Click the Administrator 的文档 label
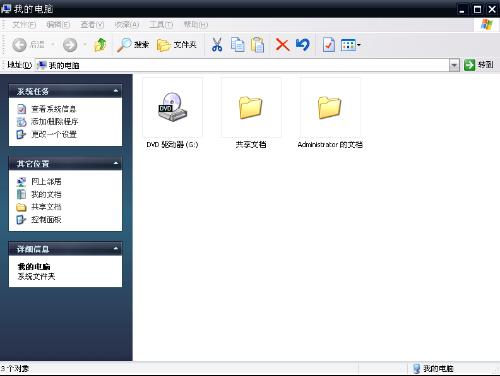 point(330,145)
